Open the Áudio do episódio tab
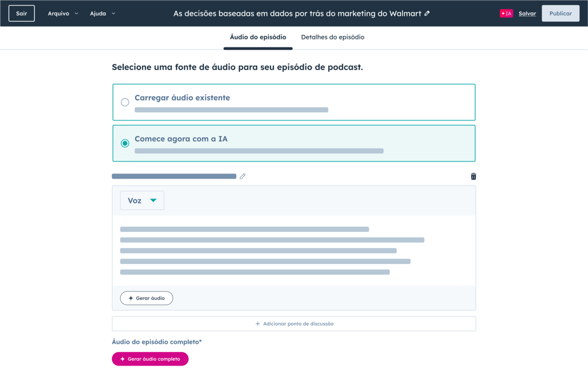The height and width of the screenshot is (377, 588). 258,37
